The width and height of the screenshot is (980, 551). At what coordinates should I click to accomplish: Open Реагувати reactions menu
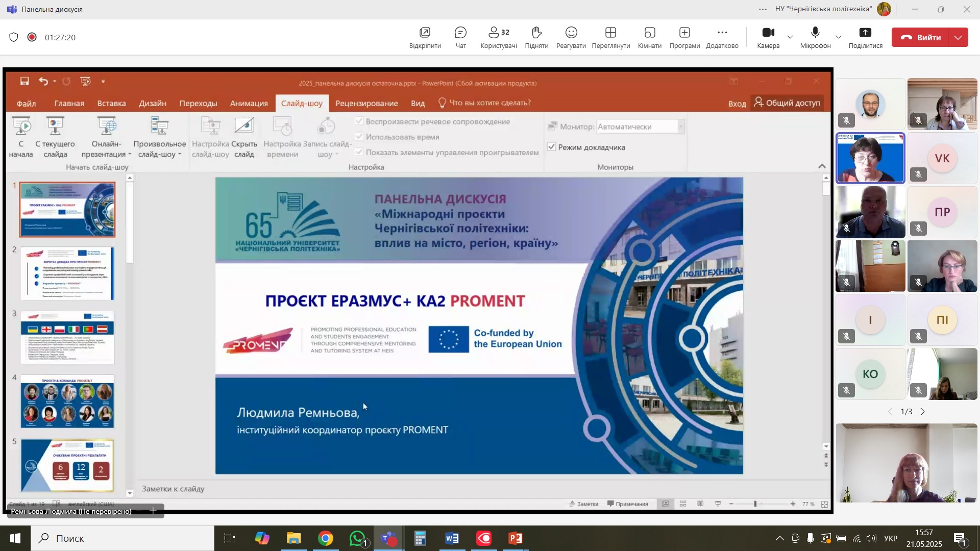point(571,37)
